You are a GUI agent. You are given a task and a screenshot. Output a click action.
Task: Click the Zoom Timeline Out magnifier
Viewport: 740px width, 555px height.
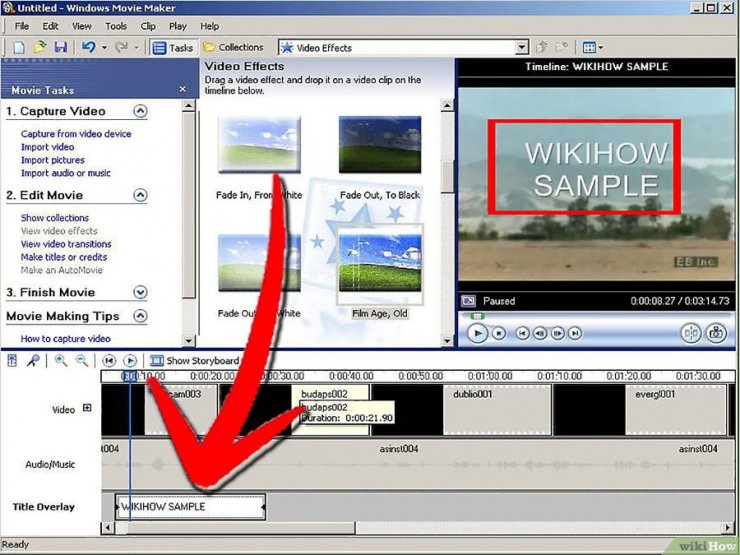[x=82, y=361]
